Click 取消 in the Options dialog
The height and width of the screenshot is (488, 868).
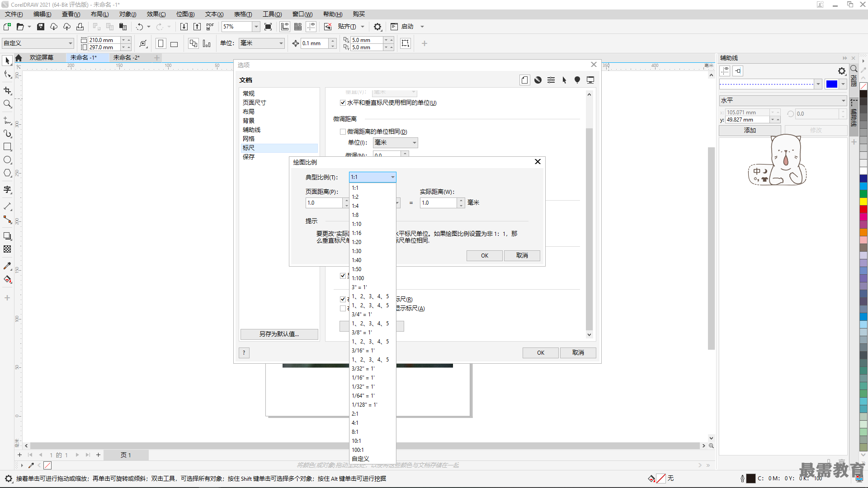click(x=578, y=353)
